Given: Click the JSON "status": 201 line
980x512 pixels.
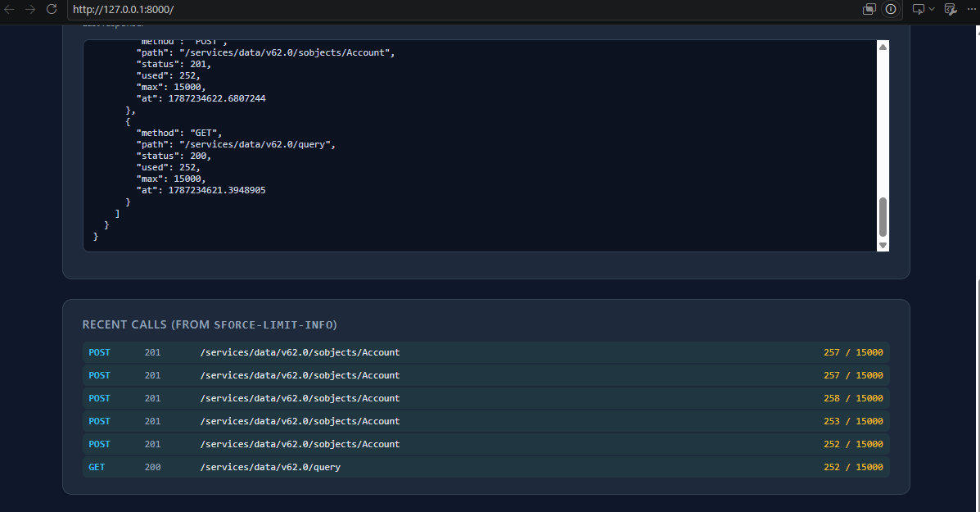Looking at the screenshot, I should pos(174,65).
